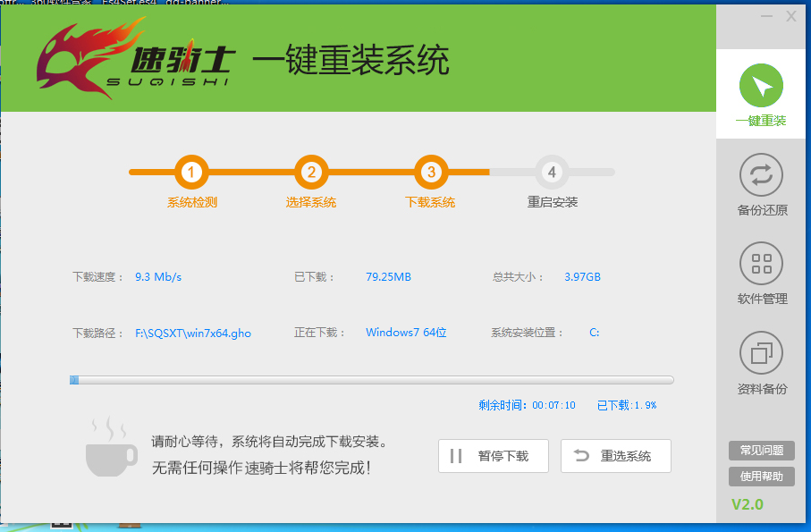Click the Windows7 64位 link
Image resolution: width=811 pixels, height=532 pixels.
tap(406, 332)
